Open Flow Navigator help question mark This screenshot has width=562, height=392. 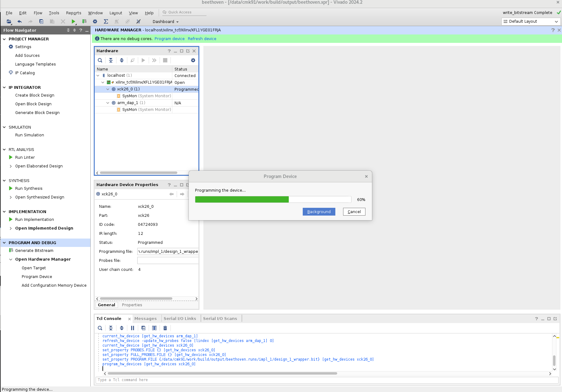point(81,30)
